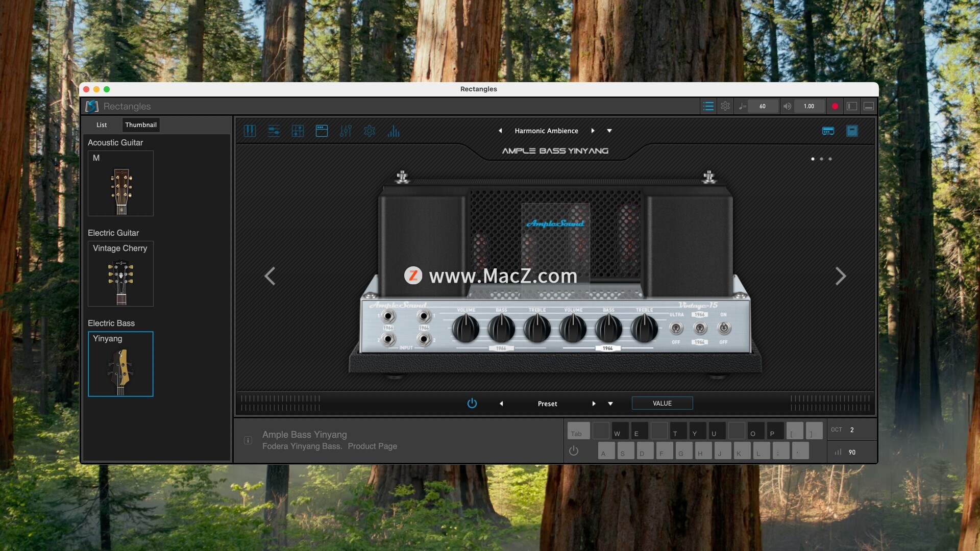Toggle the amp preset power button

472,404
